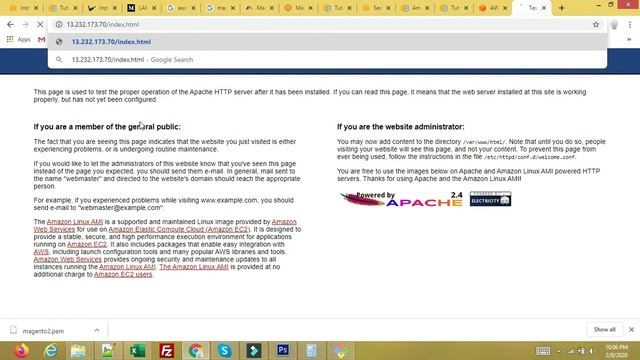Viewport: 640px width, 360px height.
Task: Open 'The Amazon Linux AMI' link
Action: (x=194, y=267)
